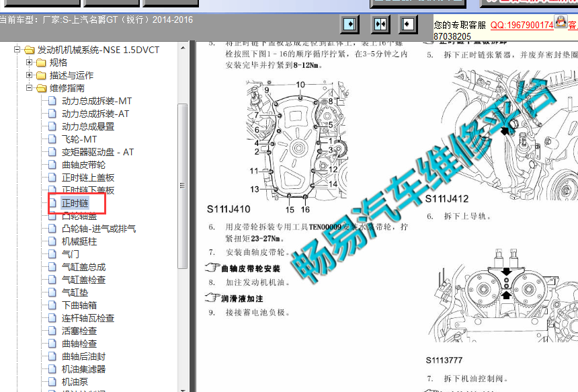Click the S111J410 cover bolt sequence diagram

pos(296,142)
